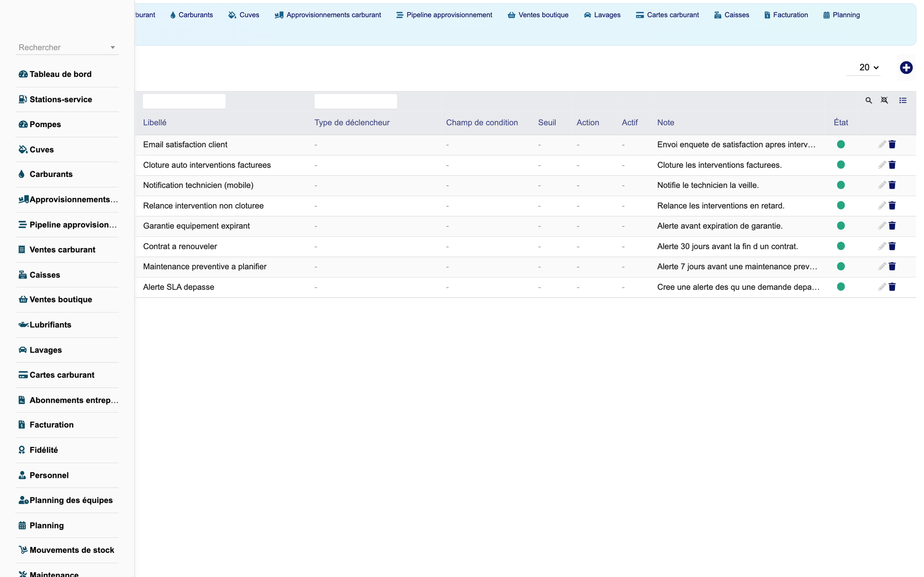
Task: Sort by Type de déclencheur header
Action: coord(352,122)
